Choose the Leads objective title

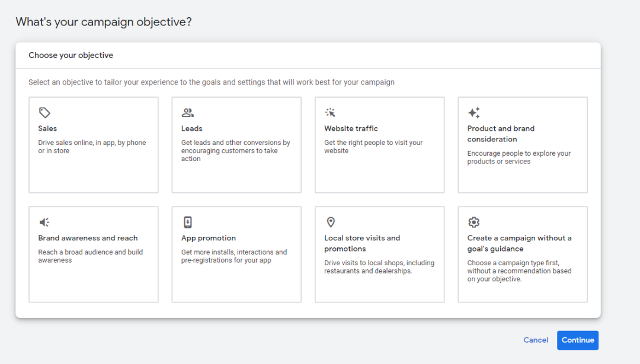[x=192, y=128]
